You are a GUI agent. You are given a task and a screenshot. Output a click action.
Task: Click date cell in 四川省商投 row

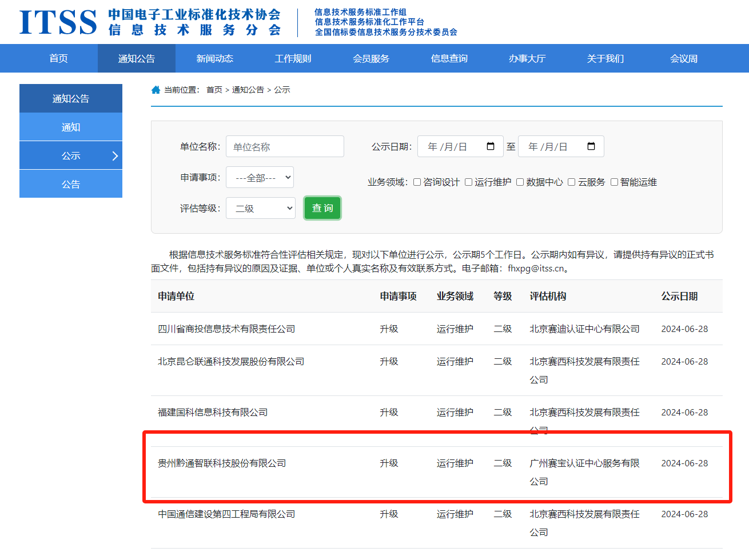click(x=684, y=329)
